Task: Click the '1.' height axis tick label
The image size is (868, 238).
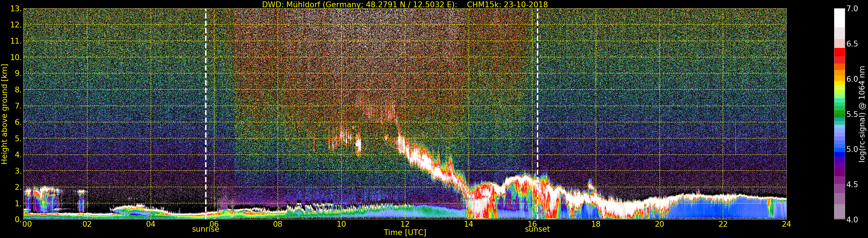Action: (x=18, y=203)
